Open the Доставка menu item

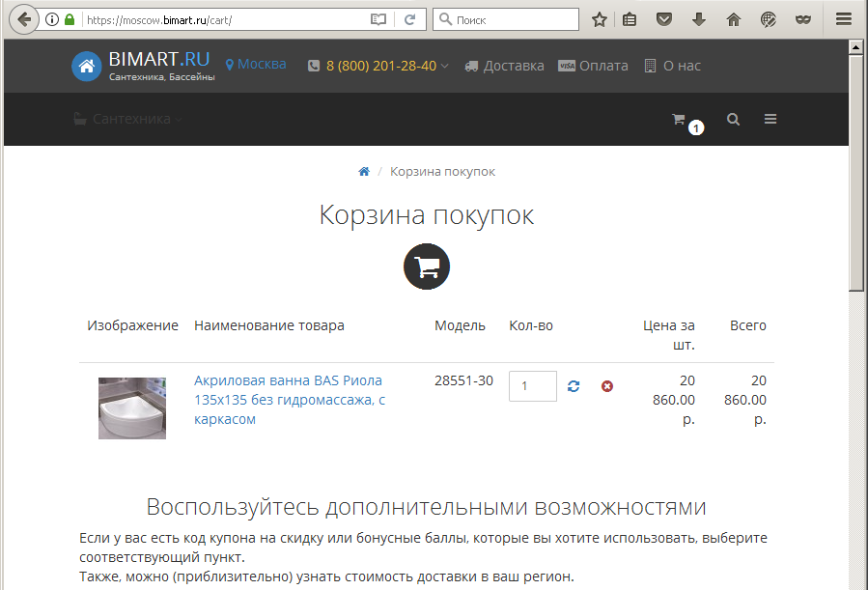[505, 66]
